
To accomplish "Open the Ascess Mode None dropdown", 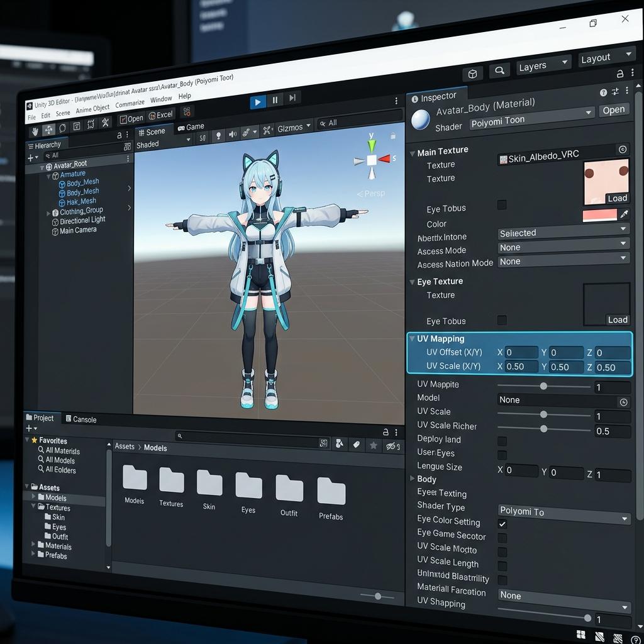I will (563, 246).
